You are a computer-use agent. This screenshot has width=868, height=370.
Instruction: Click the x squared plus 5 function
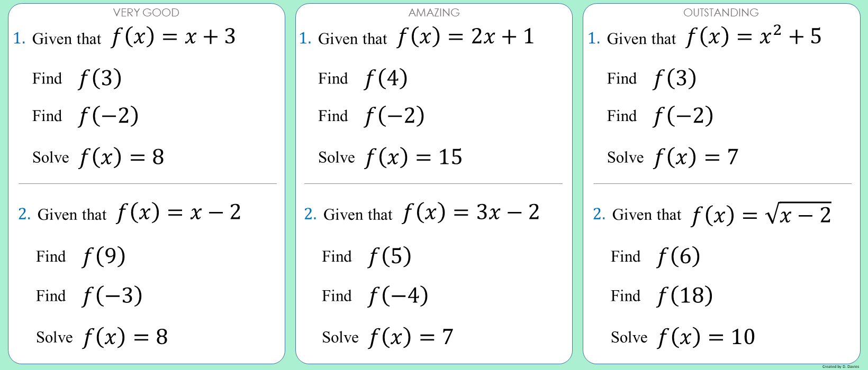754,36
